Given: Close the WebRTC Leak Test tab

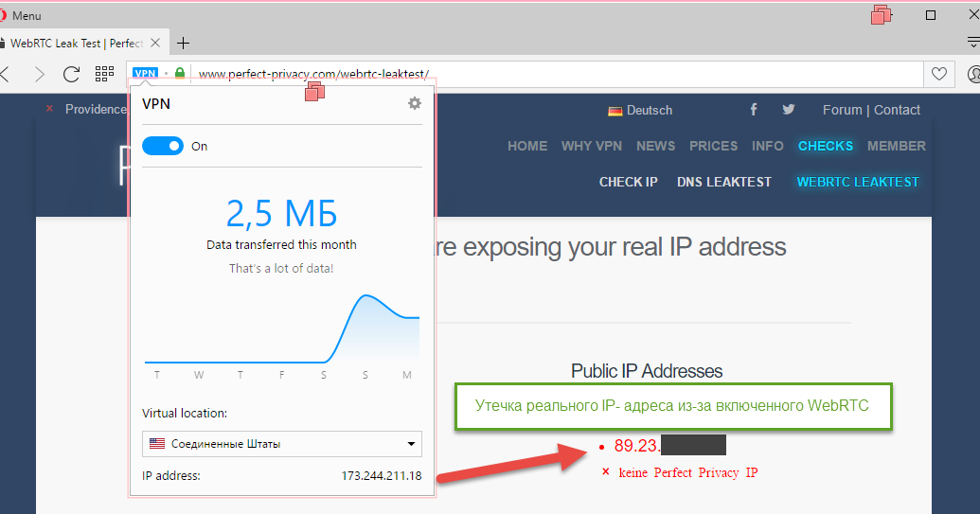Looking at the screenshot, I should coord(155,44).
